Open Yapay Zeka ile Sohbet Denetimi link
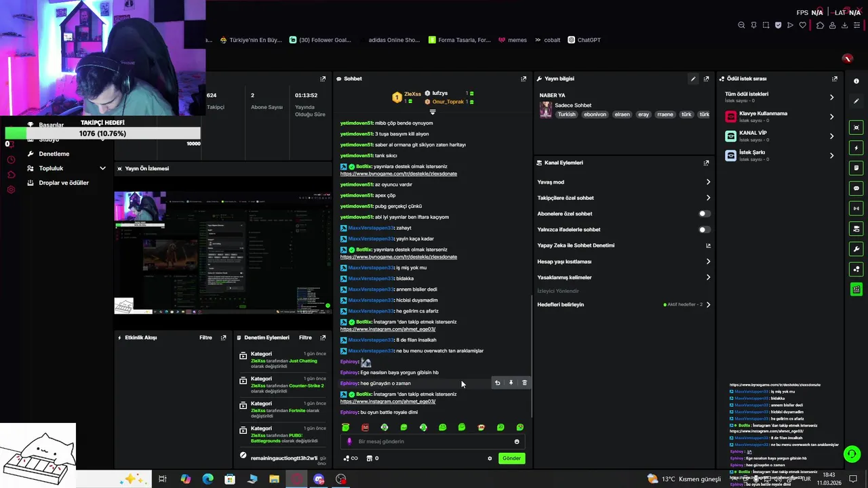The image size is (868, 488). point(624,245)
